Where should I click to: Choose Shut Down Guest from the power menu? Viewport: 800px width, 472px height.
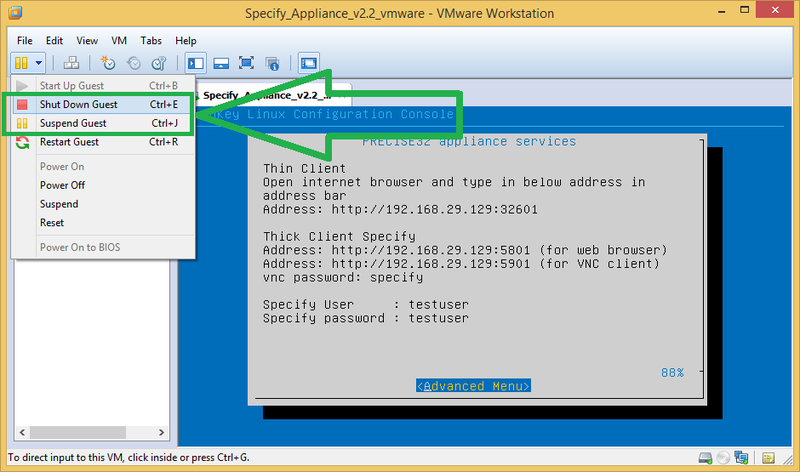tap(103, 104)
